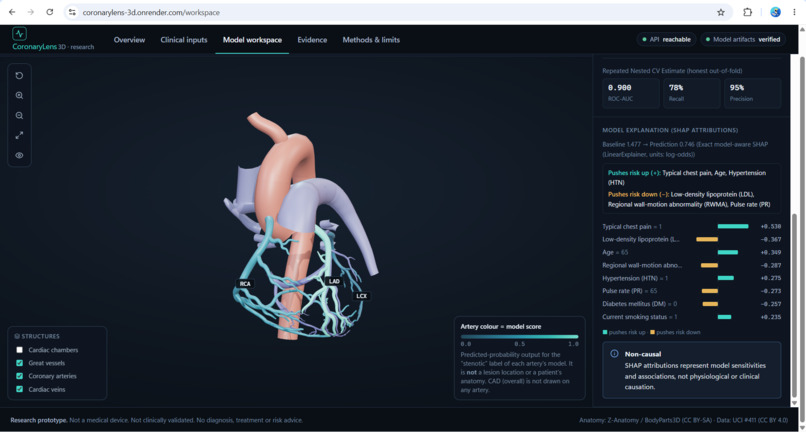
Task: Click the pushes risk up legend entry
Action: tap(624, 332)
